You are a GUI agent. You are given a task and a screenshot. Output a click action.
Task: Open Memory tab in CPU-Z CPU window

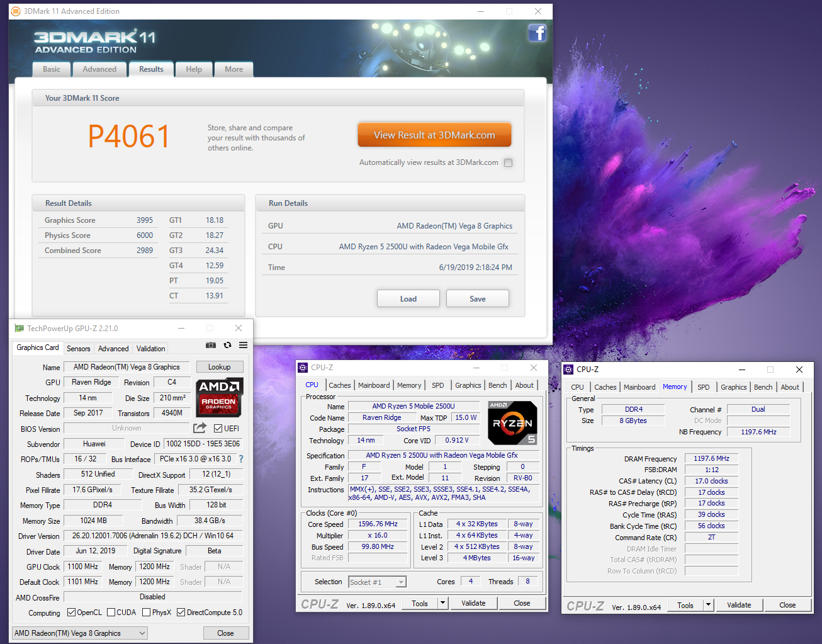pyautogui.click(x=409, y=385)
